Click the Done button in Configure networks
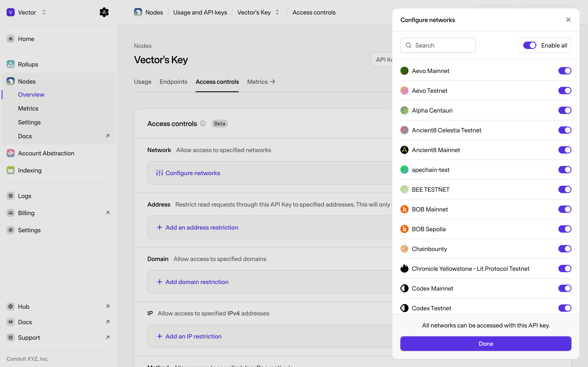The image size is (588, 367). (486, 344)
